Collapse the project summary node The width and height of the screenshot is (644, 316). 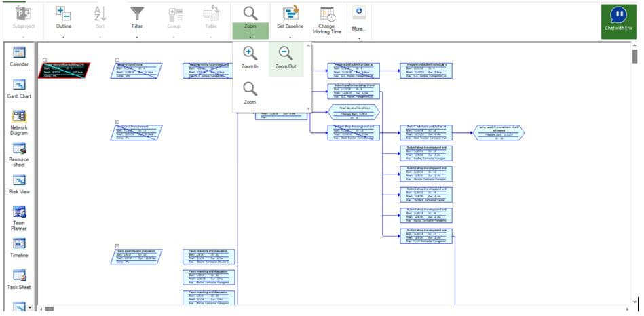pyautogui.click(x=45, y=60)
